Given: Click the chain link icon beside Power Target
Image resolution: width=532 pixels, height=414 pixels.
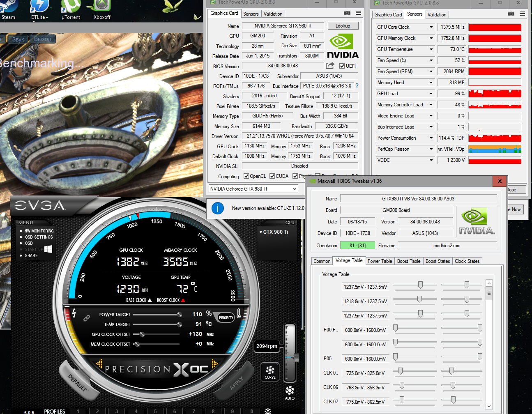Looking at the screenshot, I should (x=87, y=318).
